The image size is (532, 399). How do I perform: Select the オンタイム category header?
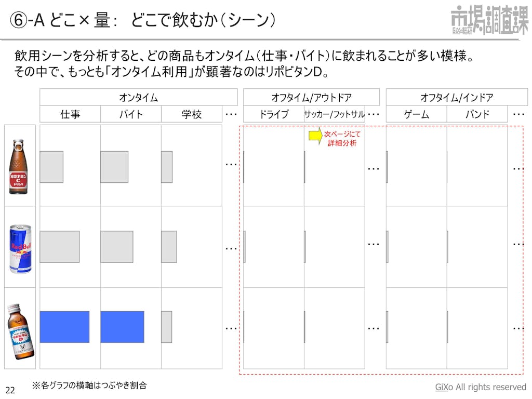click(x=137, y=97)
